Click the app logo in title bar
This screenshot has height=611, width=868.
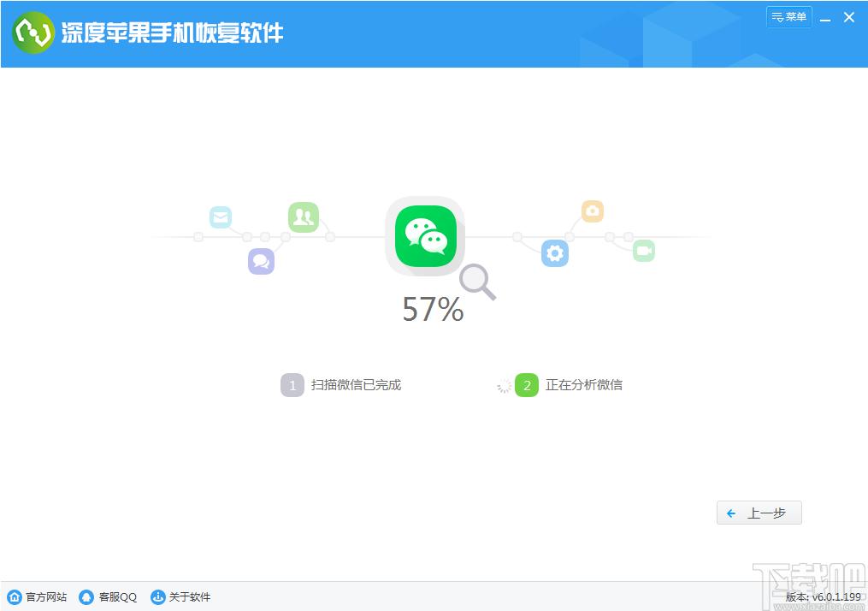point(33,33)
